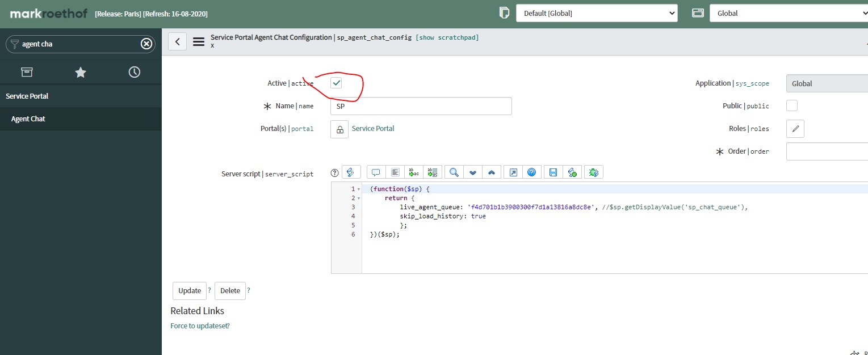The image size is (868, 355).
Task: Click the back arrow button in form header
Action: 178,41
